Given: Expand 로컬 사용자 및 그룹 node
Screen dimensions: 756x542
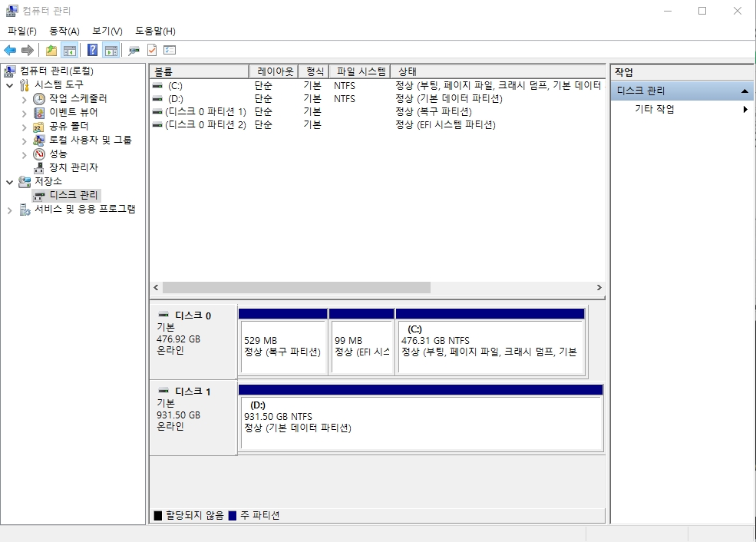Looking at the screenshot, I should click(24, 140).
